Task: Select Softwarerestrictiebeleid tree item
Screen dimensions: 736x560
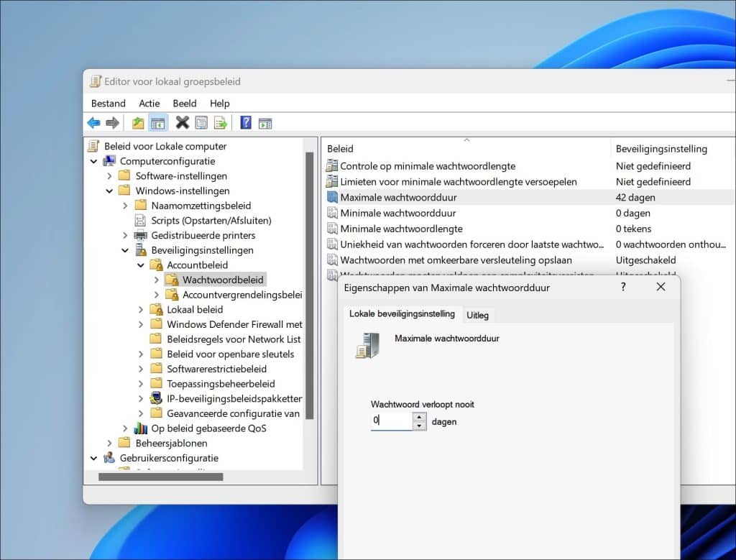Action: [x=217, y=369]
